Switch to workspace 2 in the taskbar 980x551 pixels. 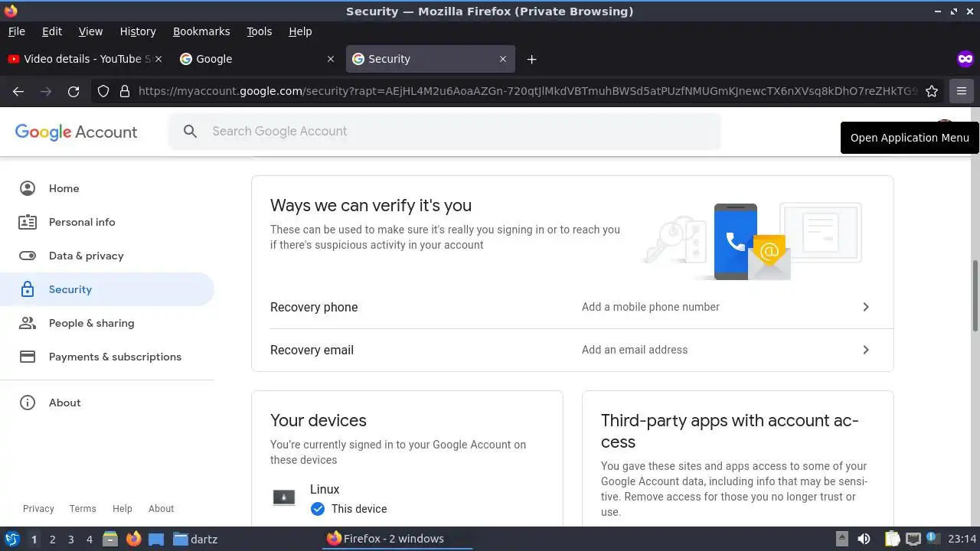[x=52, y=540]
